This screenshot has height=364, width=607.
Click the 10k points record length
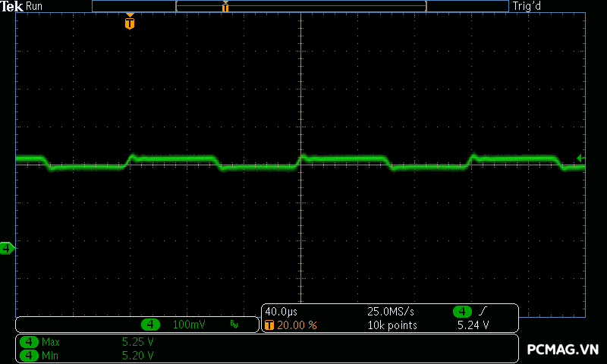(x=392, y=325)
